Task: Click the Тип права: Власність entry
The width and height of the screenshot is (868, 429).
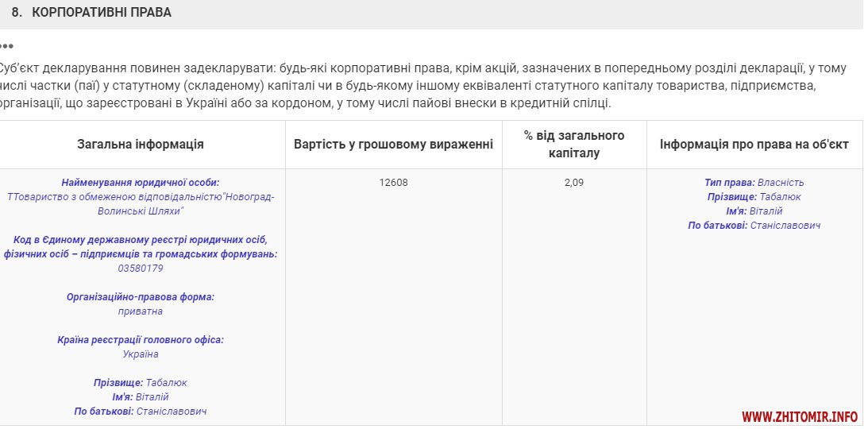Action: click(x=754, y=183)
